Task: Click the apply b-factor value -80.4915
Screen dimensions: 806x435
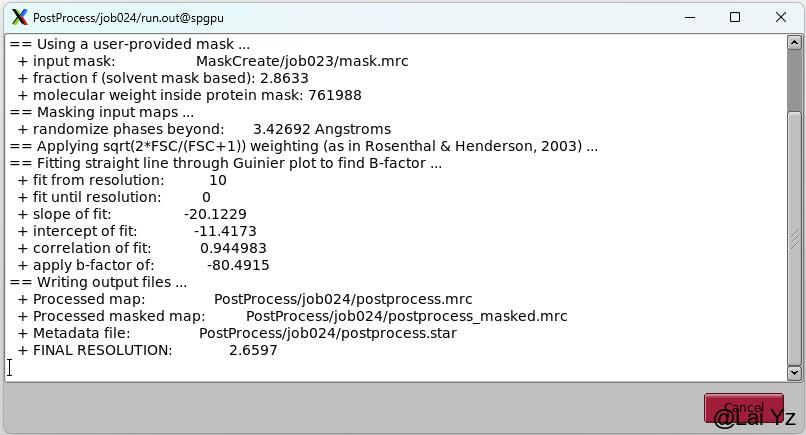Action: tap(238, 265)
